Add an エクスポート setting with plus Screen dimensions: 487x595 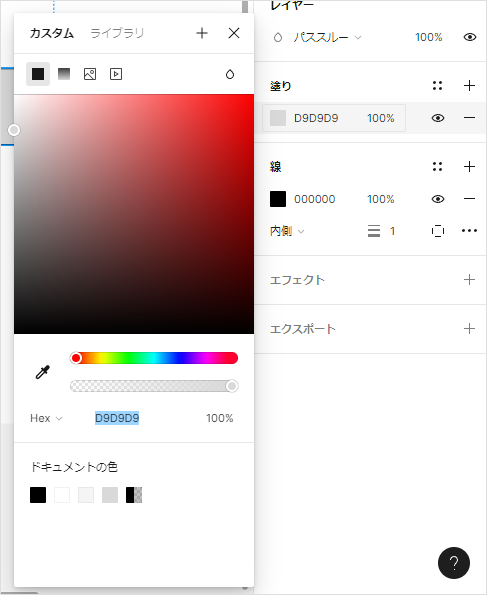tap(469, 328)
